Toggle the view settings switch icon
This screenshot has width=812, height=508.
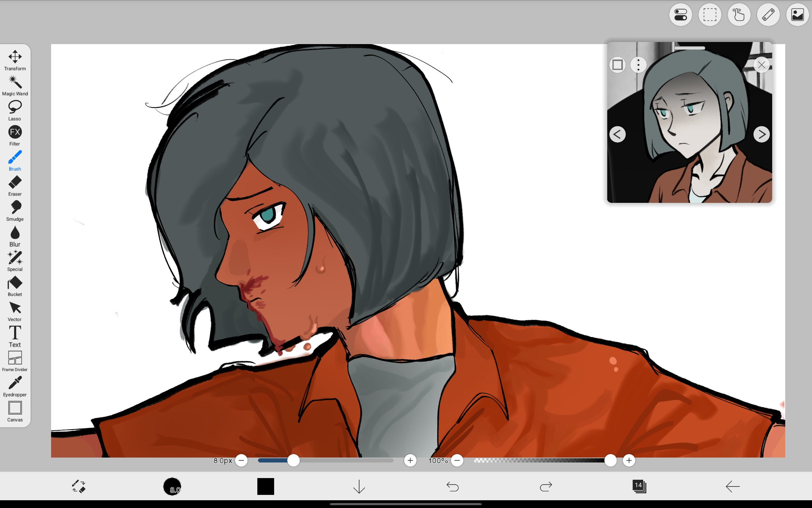click(681, 15)
